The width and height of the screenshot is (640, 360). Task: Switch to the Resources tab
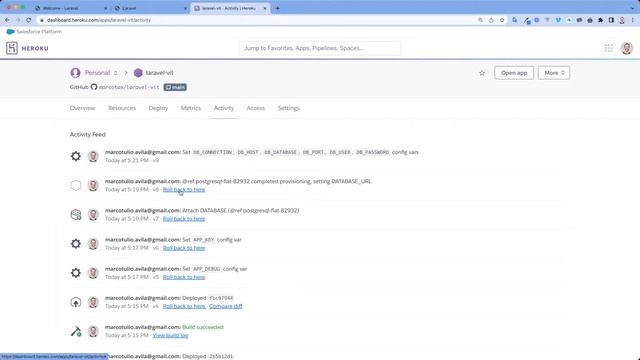point(122,108)
